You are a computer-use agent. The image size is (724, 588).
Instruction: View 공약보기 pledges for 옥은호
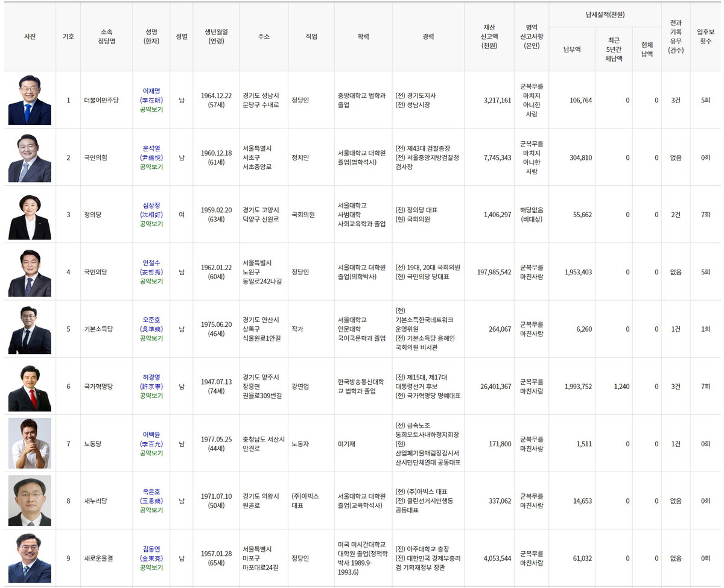tap(151, 510)
